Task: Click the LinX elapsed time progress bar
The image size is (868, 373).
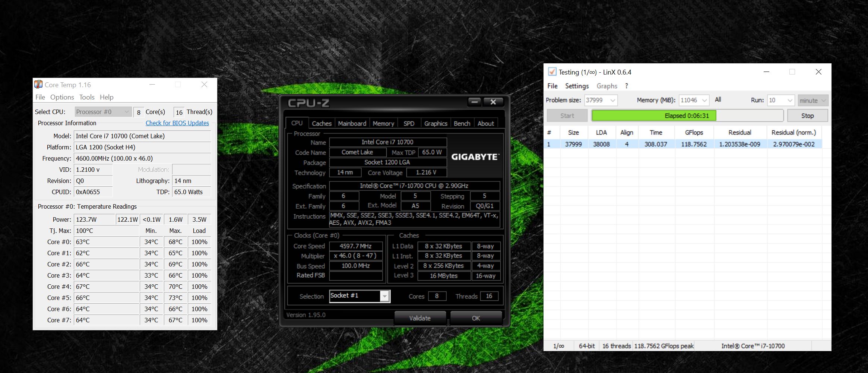Action: point(687,116)
